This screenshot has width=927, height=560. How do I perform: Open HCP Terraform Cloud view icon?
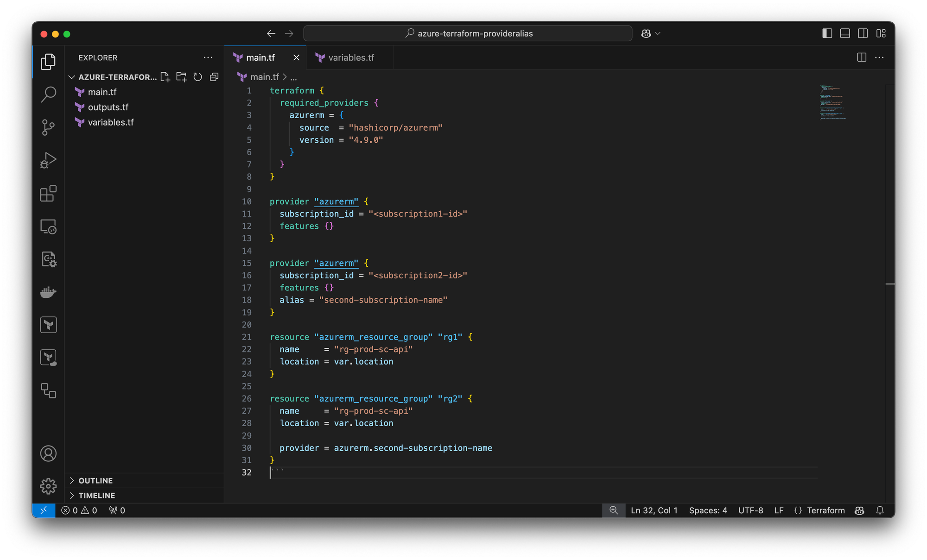point(48,358)
